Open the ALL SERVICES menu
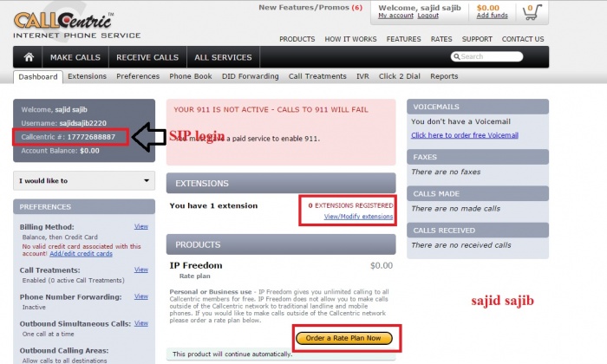The width and height of the screenshot is (607, 364). [x=223, y=57]
